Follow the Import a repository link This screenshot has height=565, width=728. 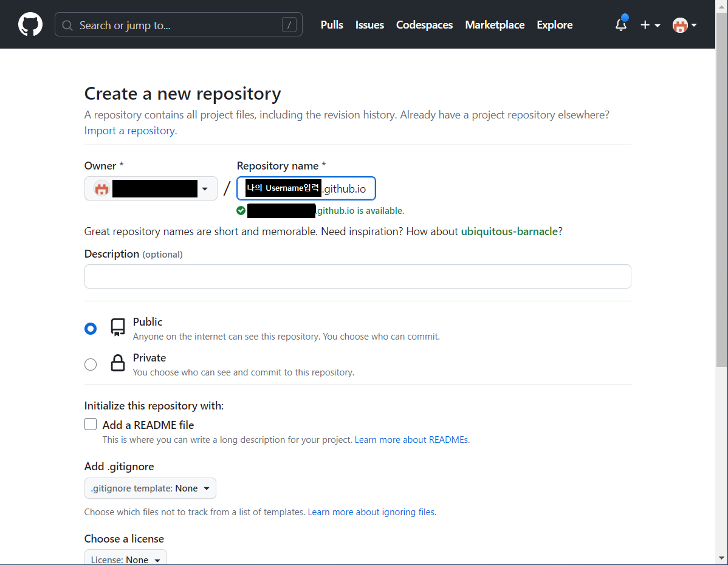131,131
